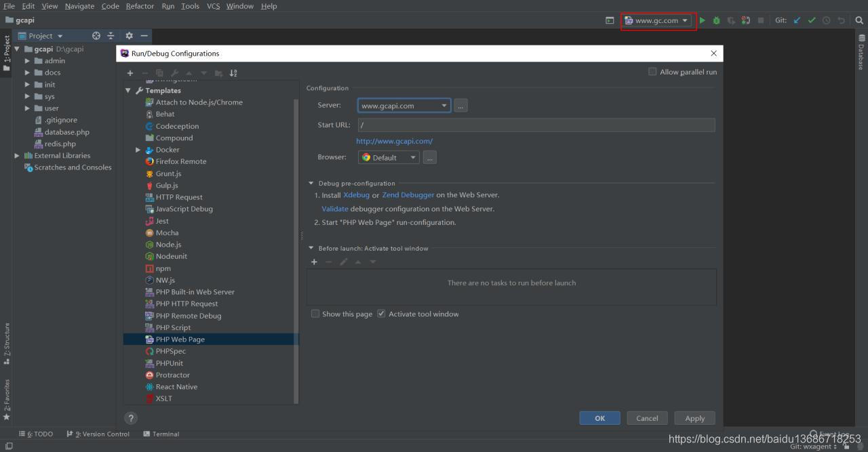868x452 pixels.
Task: Select the Firefox Remote template
Action: click(180, 161)
